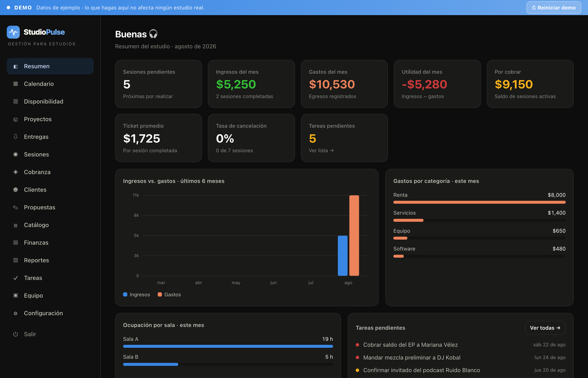Image resolution: width=588 pixels, height=378 pixels.
Task: Click Ver todas in Tareas pendientes
Action: [545, 328]
